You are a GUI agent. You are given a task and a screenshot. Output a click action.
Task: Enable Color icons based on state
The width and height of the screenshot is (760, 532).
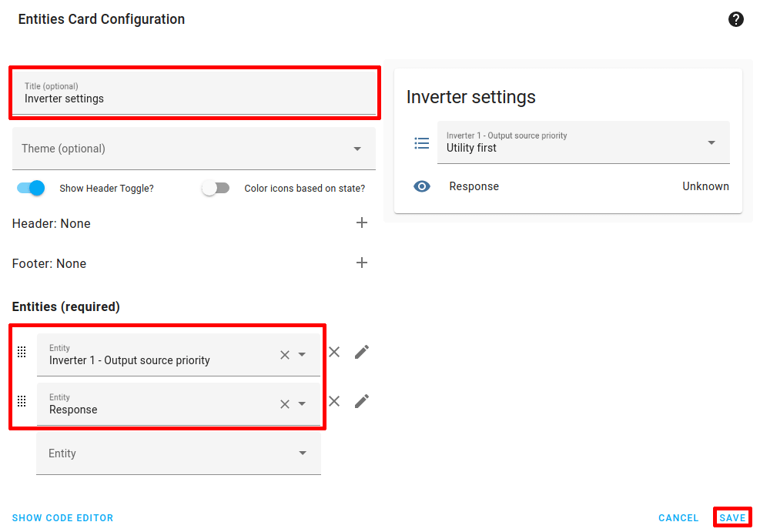pyautogui.click(x=216, y=187)
